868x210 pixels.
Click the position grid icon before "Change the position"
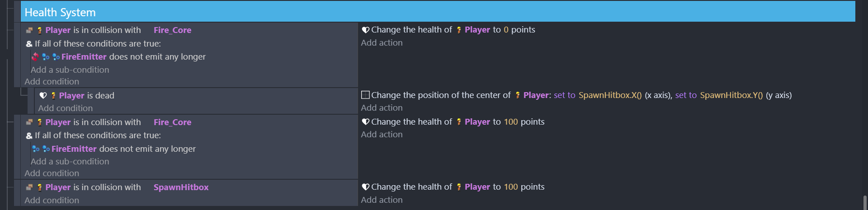pyautogui.click(x=365, y=95)
